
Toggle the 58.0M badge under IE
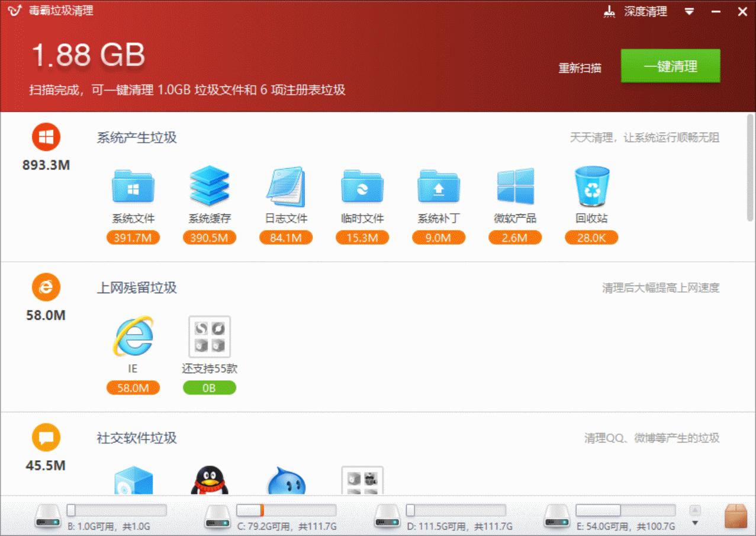tap(133, 388)
